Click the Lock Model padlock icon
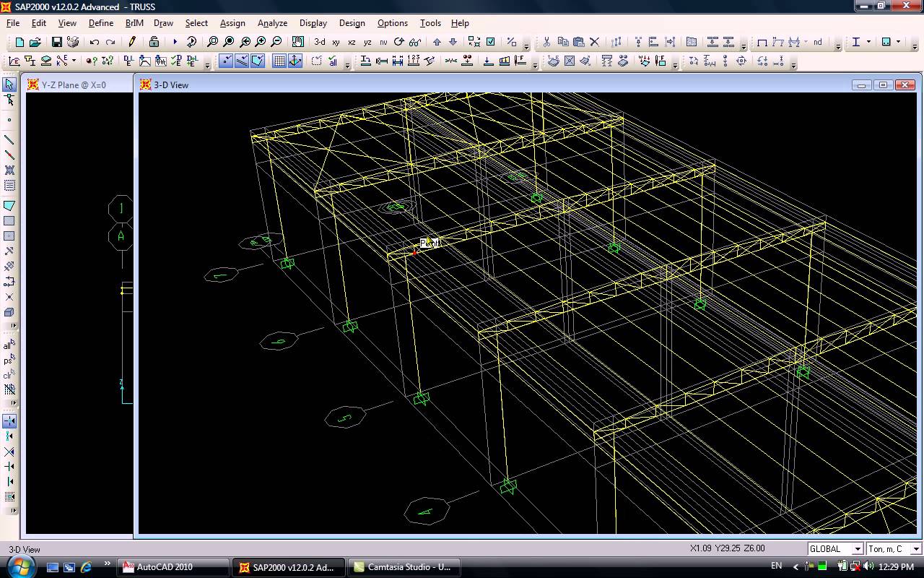The width and height of the screenshot is (924, 578). click(154, 41)
